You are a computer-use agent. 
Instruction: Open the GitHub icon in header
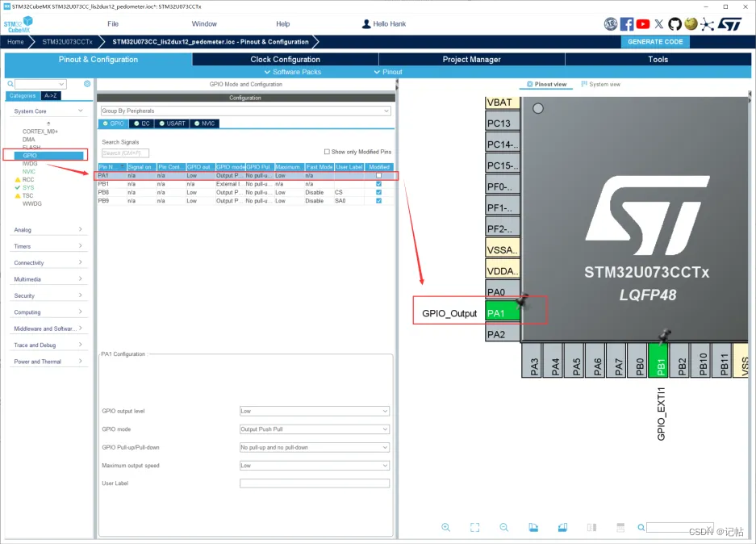675,24
